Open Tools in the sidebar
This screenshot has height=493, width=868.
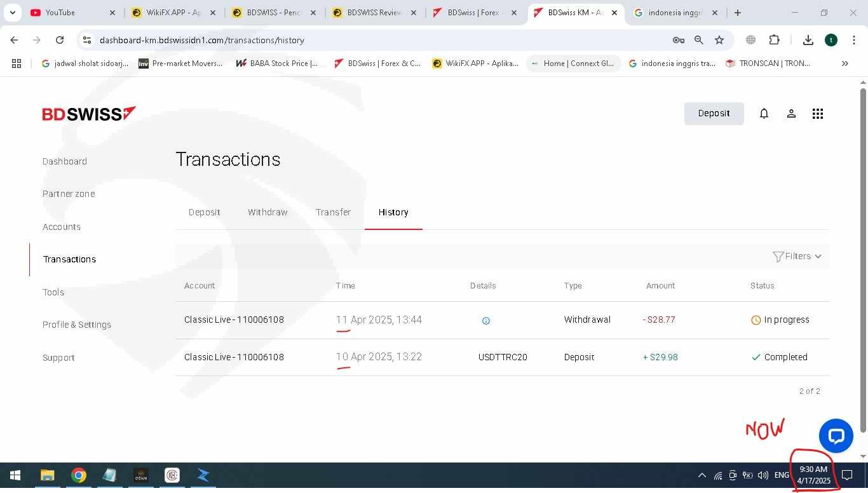pyautogui.click(x=53, y=292)
